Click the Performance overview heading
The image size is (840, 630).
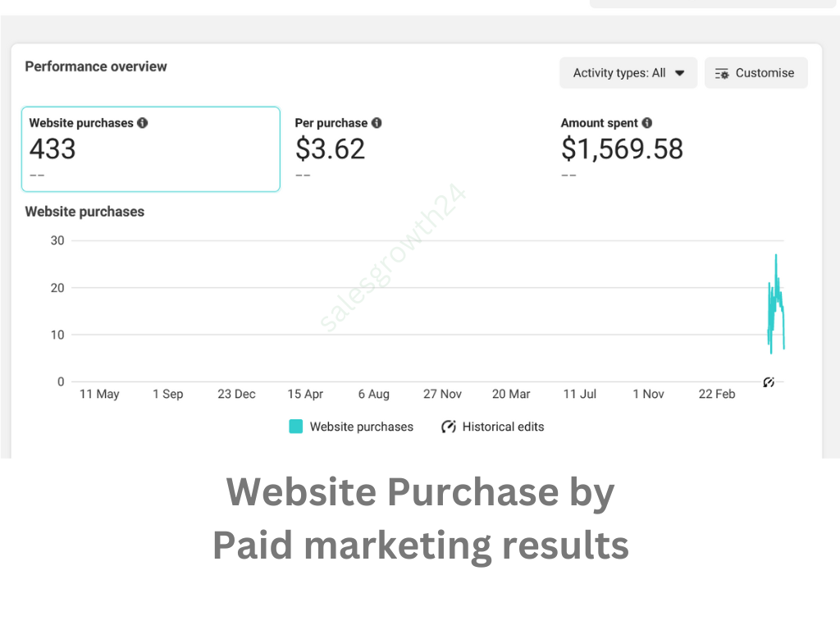pos(96,66)
